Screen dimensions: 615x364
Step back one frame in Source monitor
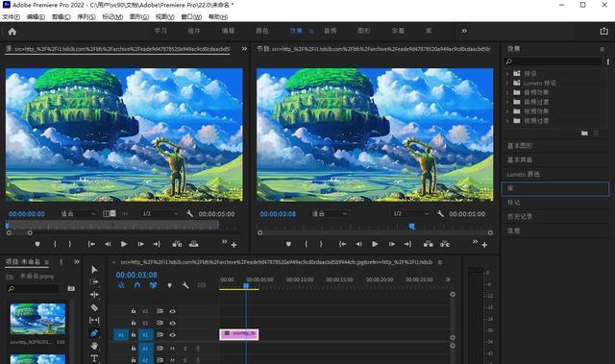(108, 244)
